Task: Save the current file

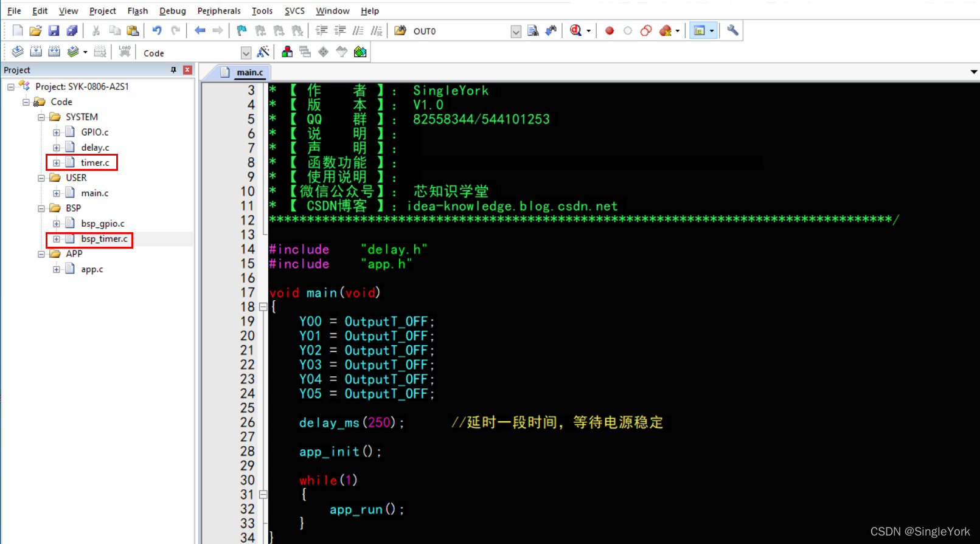Action: [54, 30]
